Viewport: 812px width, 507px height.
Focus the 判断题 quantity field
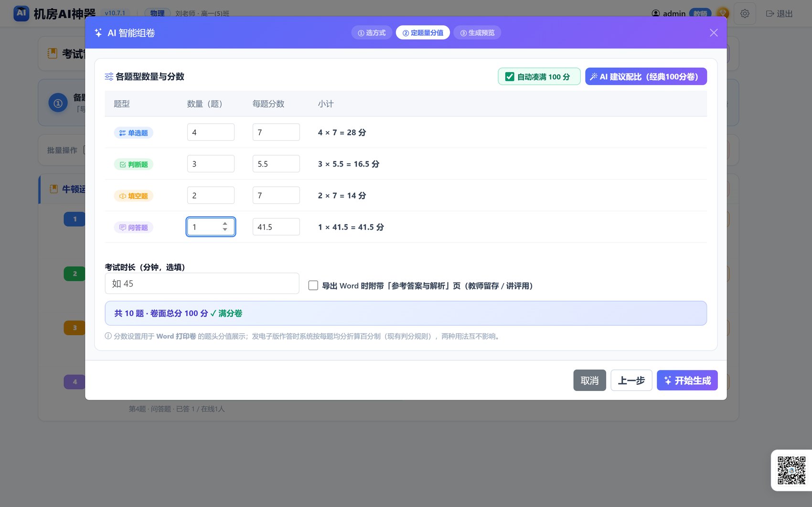tap(211, 164)
